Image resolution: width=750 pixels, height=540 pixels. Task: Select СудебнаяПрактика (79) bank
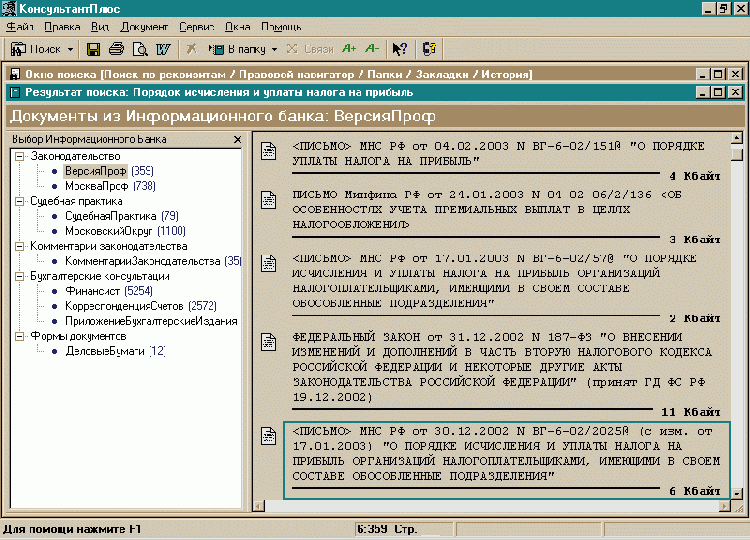[122, 216]
